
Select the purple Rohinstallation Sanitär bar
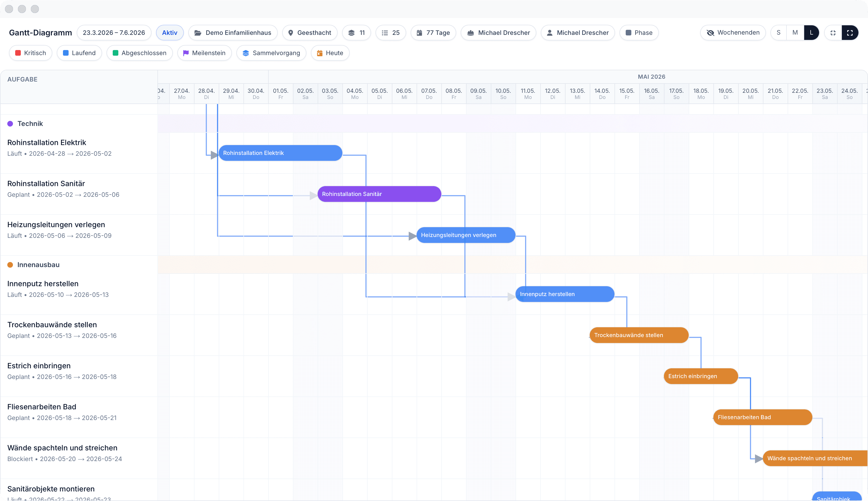379,194
